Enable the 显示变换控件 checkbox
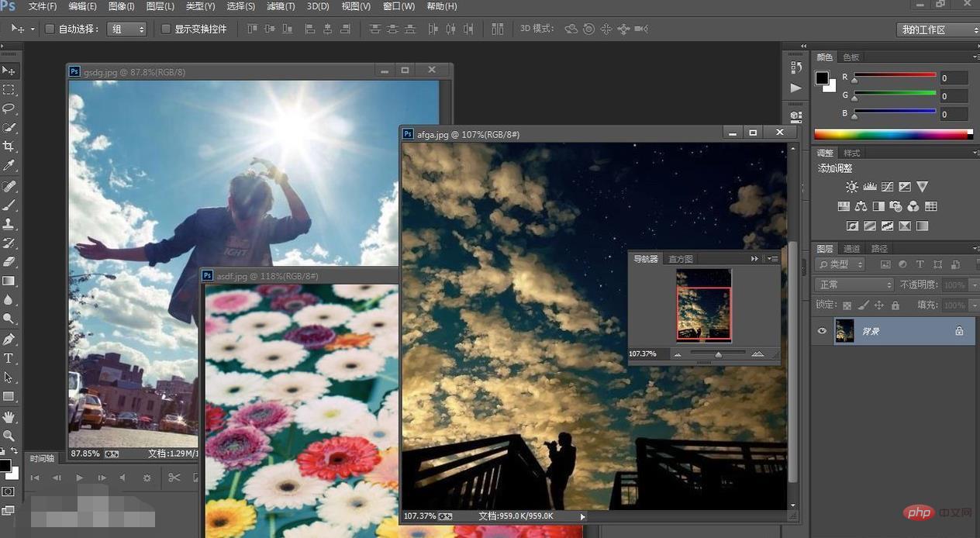980x538 pixels. (x=165, y=29)
